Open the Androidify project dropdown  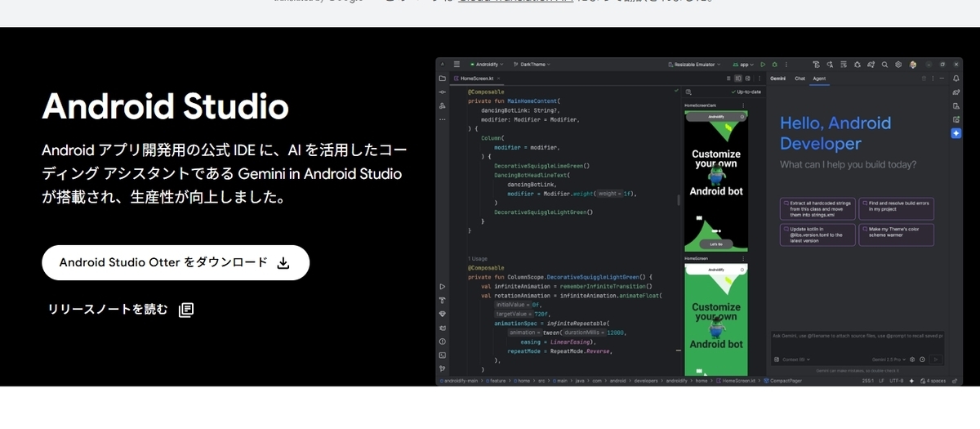pyautogui.click(x=487, y=65)
